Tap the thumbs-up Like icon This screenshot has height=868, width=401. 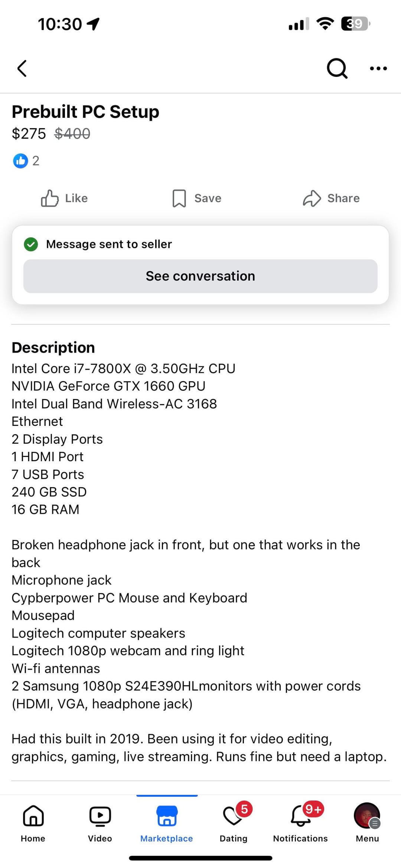click(50, 198)
